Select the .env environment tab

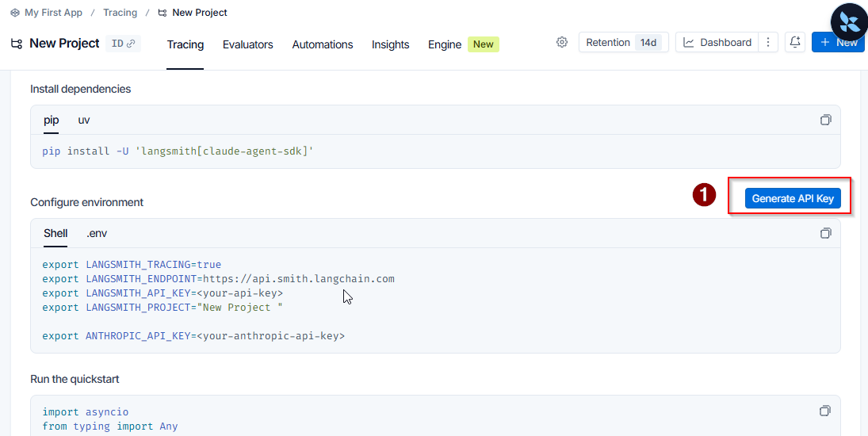click(x=97, y=234)
